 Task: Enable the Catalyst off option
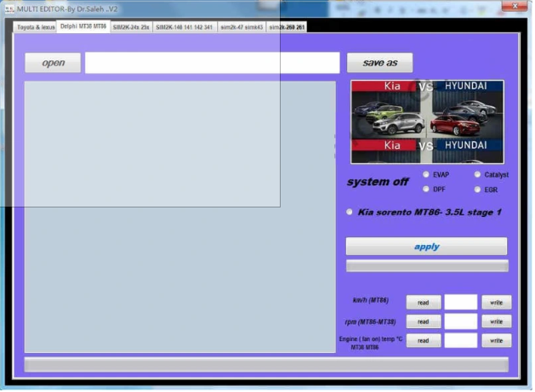pyautogui.click(x=476, y=174)
